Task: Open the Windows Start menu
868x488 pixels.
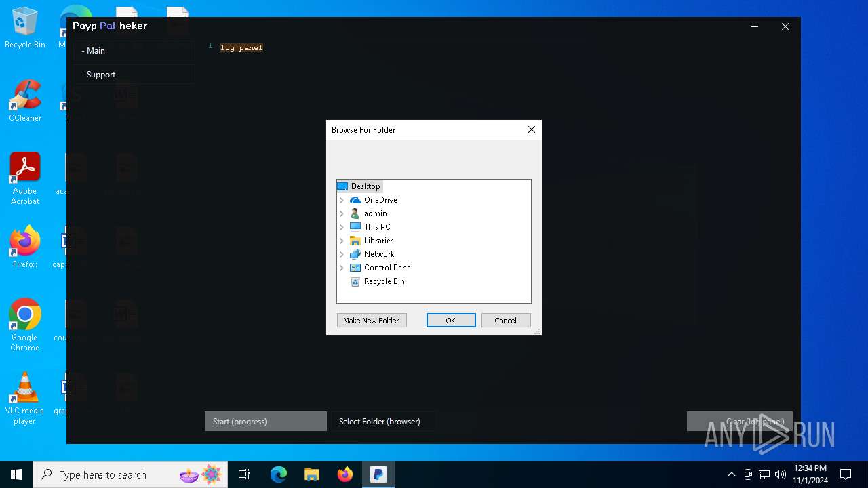Action: click(16, 474)
